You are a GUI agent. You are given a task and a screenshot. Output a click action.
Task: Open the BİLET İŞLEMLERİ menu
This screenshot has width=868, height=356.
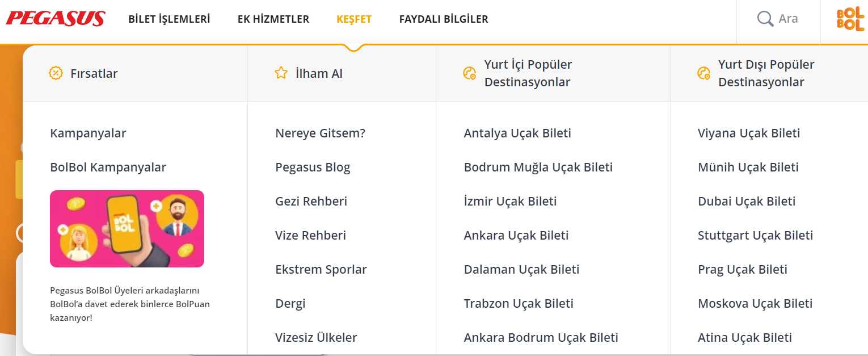point(169,19)
